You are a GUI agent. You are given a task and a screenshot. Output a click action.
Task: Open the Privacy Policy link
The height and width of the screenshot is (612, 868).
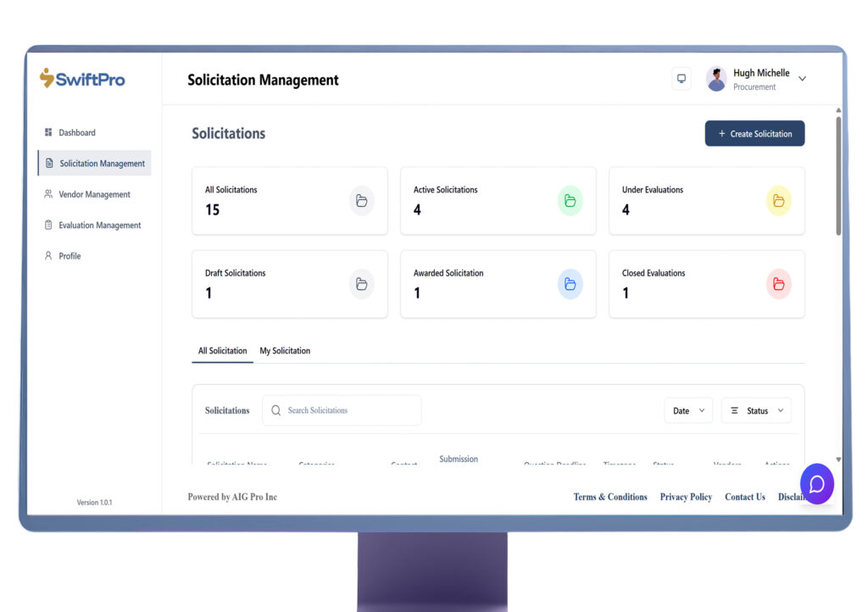click(x=686, y=497)
